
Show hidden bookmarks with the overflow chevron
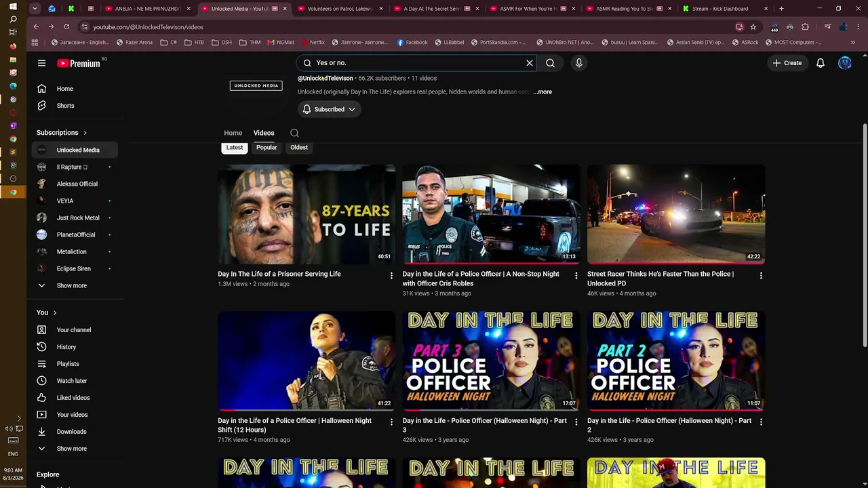(852, 42)
